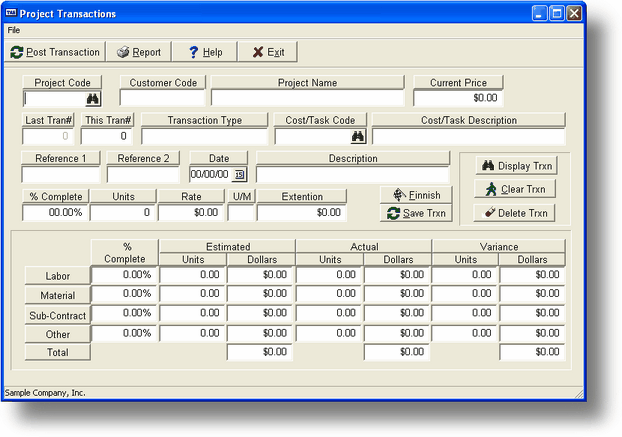622x437 pixels.
Task: Click the This Tran# field
Action: click(x=106, y=136)
